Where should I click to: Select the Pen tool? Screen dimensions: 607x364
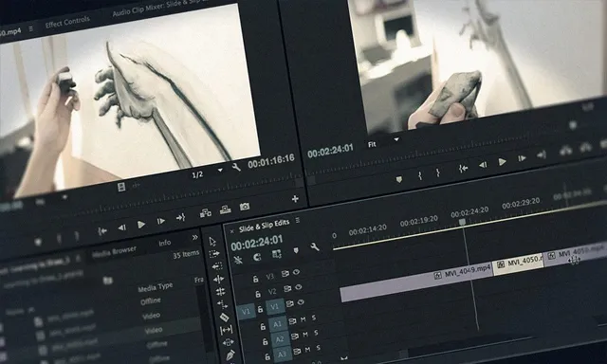click(230, 355)
